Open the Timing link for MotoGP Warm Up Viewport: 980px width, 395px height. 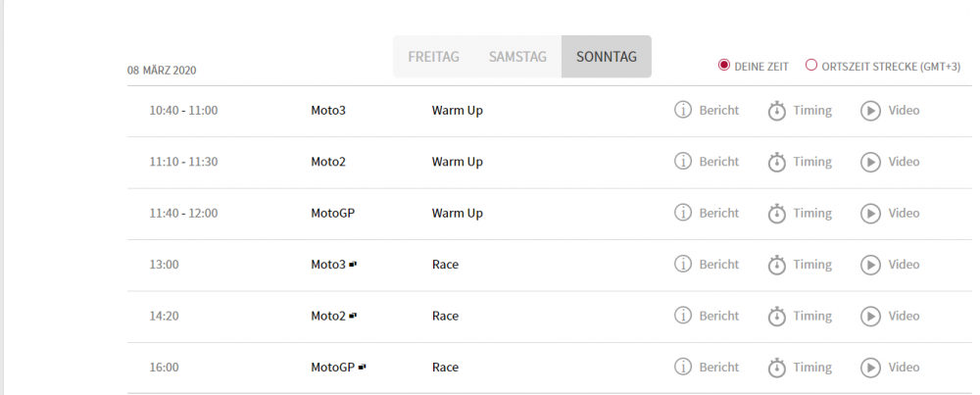tap(812, 213)
